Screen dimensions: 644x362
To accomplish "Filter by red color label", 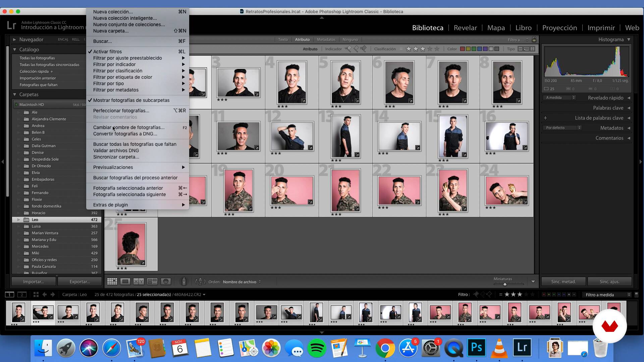I will [462, 49].
